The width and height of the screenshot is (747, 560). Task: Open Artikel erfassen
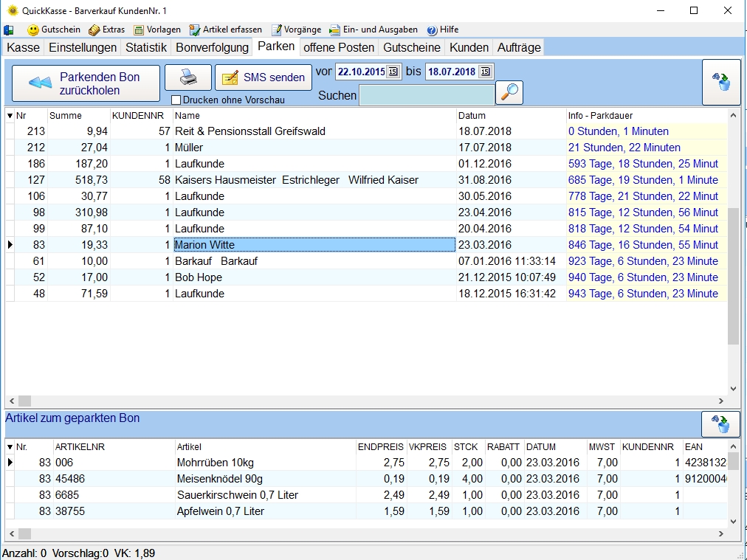click(x=226, y=30)
